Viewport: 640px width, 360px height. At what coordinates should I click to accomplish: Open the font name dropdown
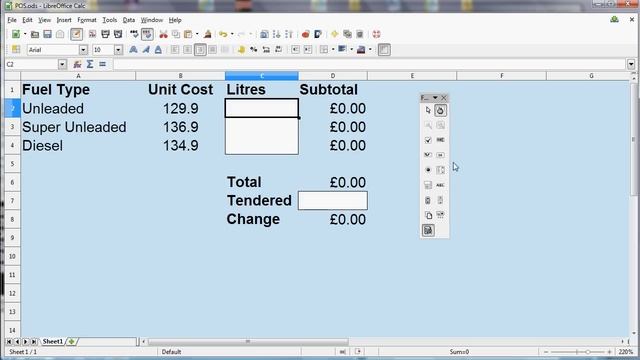point(83,50)
